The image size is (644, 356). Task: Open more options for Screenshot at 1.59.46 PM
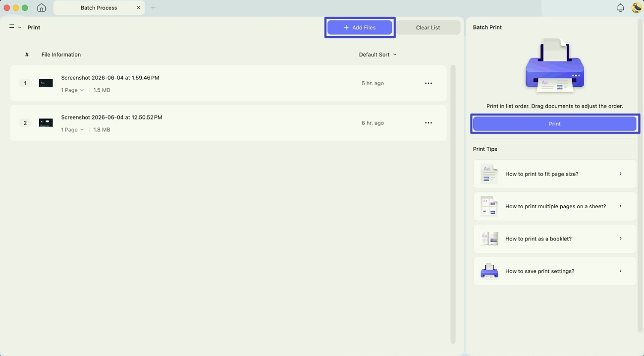[429, 83]
